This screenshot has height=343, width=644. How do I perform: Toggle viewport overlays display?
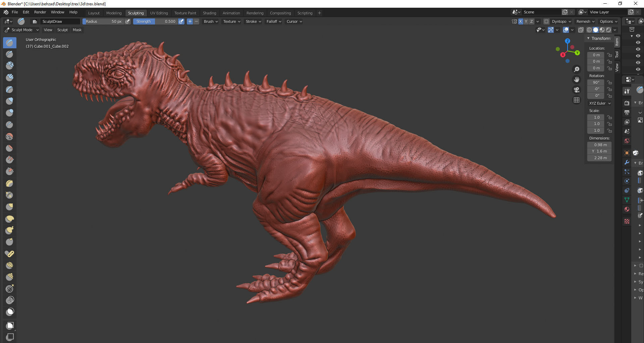(x=566, y=30)
